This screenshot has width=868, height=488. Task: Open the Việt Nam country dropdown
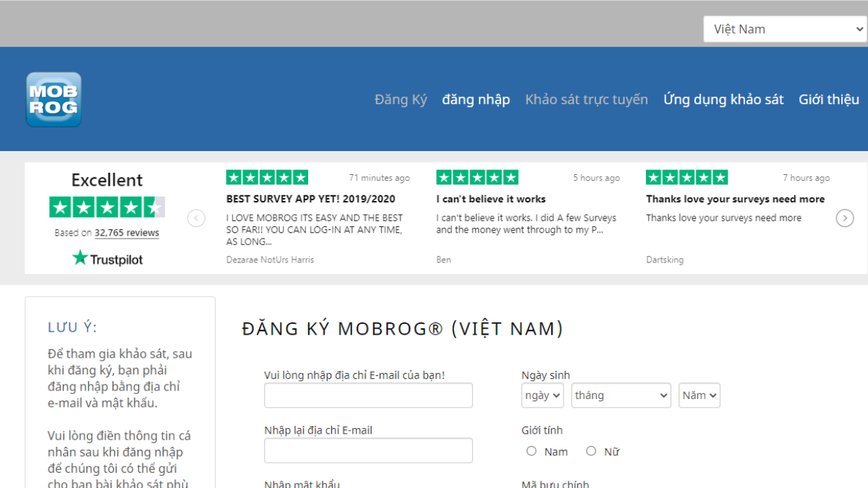pos(785,29)
